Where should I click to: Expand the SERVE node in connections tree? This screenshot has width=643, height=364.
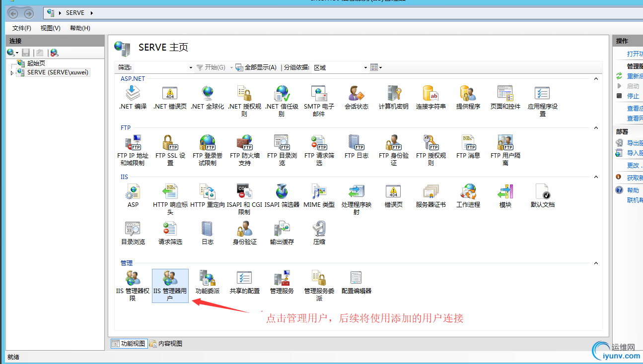click(11, 72)
